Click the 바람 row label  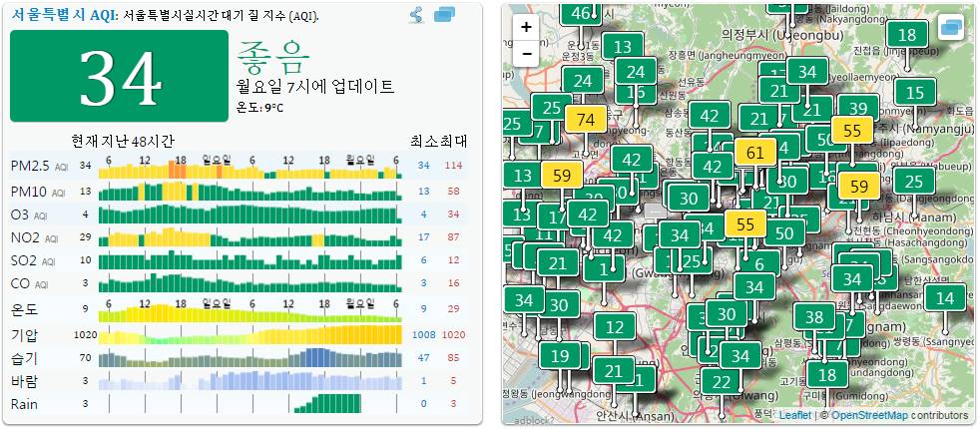pos(24,381)
